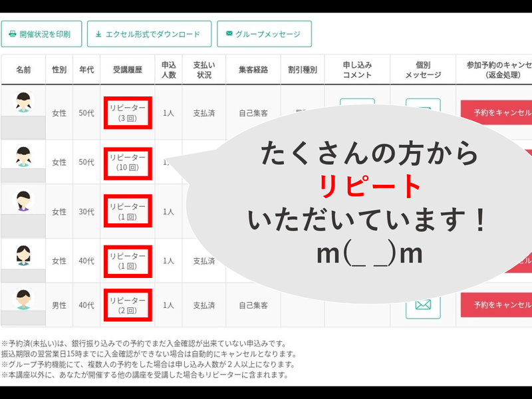This screenshot has height=399, width=532.
Task: Open individual message envelope in the 男性 row
Action: pos(423,305)
